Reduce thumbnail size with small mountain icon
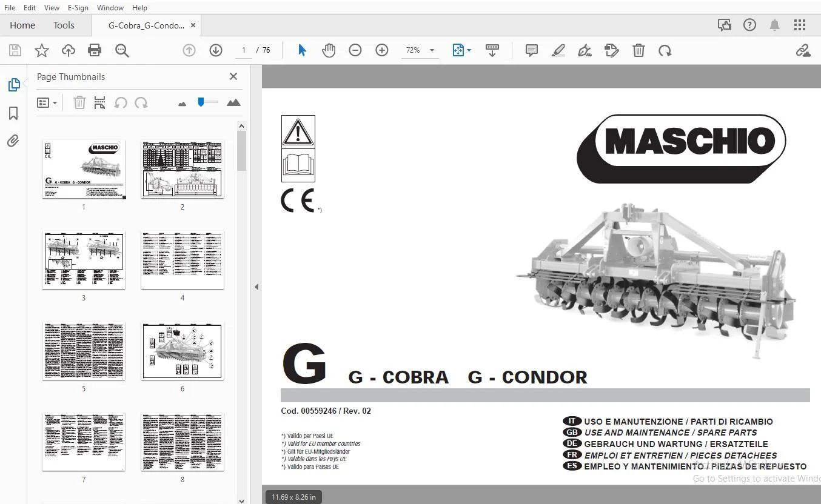 click(182, 104)
